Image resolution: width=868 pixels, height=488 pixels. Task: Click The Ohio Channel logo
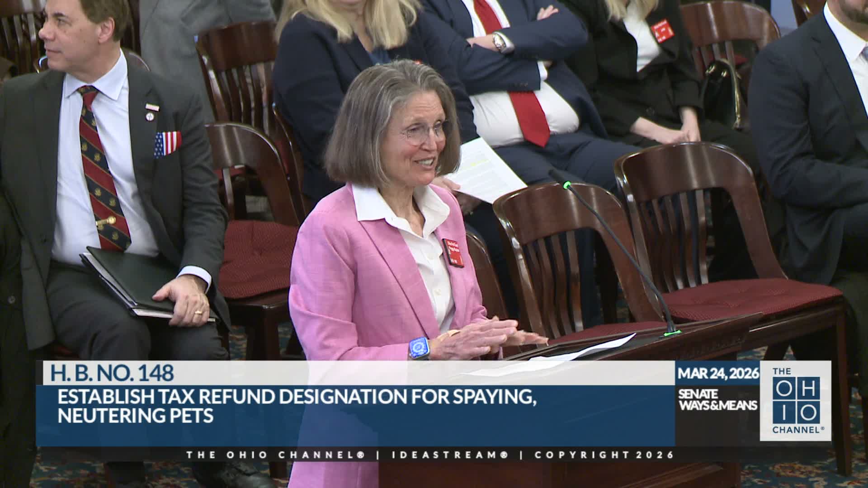tap(796, 401)
